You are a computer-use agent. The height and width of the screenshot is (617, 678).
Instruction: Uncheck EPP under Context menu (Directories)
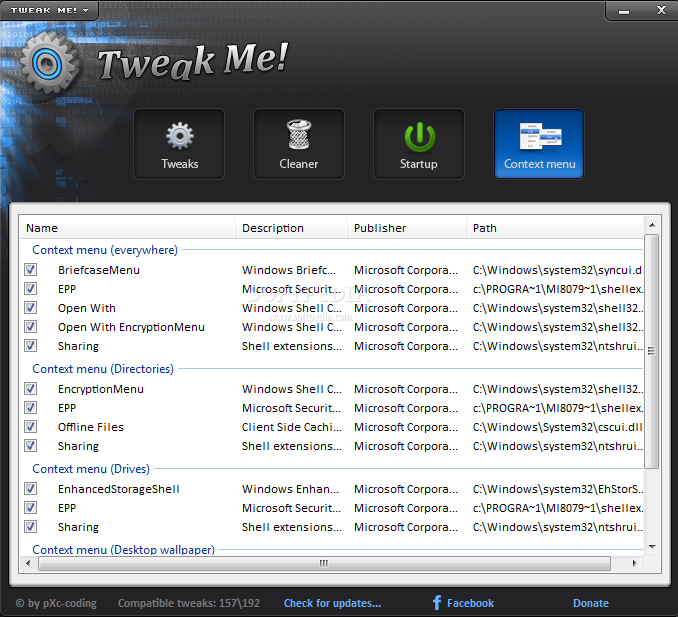click(x=30, y=408)
